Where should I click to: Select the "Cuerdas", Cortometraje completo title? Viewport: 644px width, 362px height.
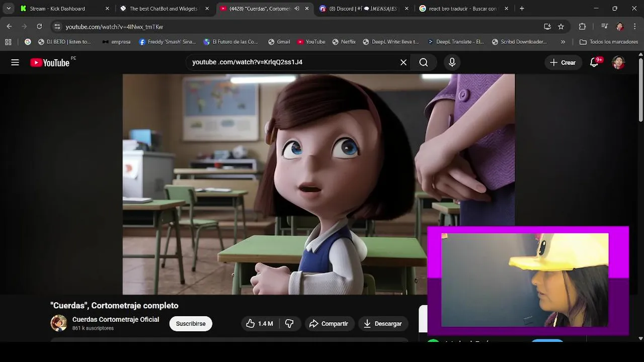pos(114,306)
